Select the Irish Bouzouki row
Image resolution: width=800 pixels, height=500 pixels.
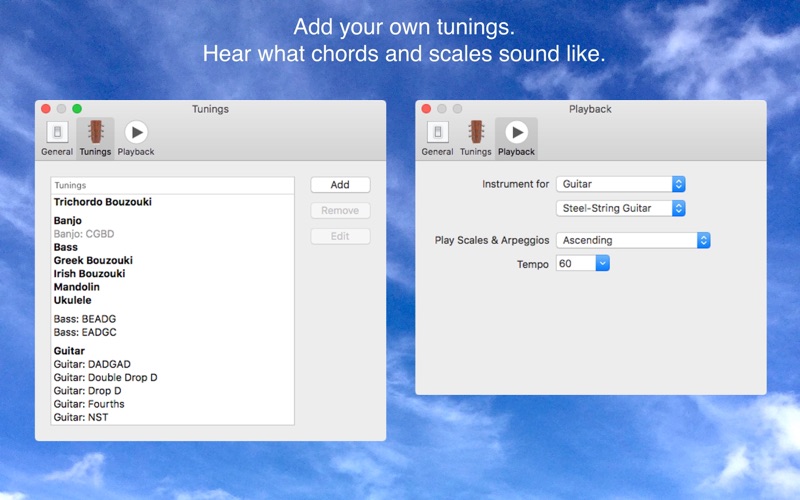[x=172, y=273]
